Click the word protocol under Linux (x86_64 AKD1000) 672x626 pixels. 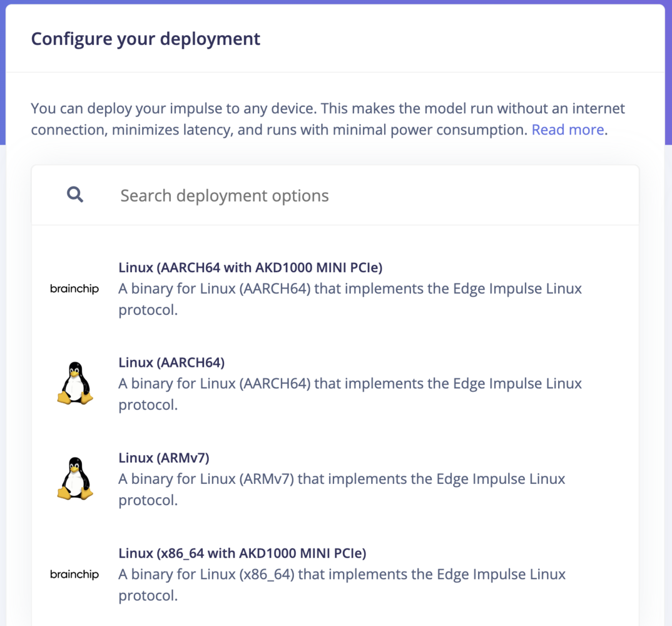click(148, 595)
